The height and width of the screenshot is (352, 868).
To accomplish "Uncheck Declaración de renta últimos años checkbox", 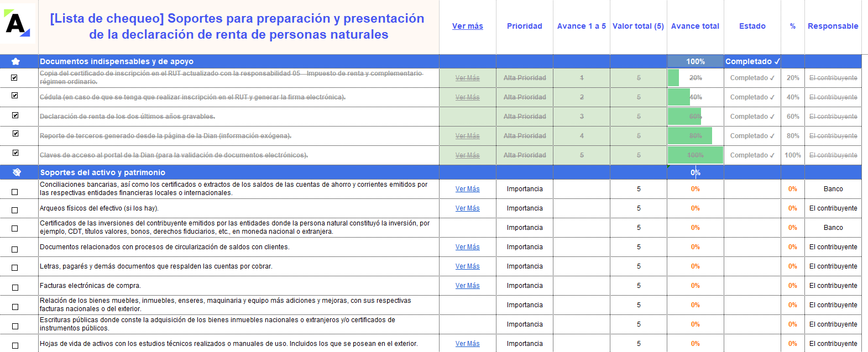I will point(15,115).
